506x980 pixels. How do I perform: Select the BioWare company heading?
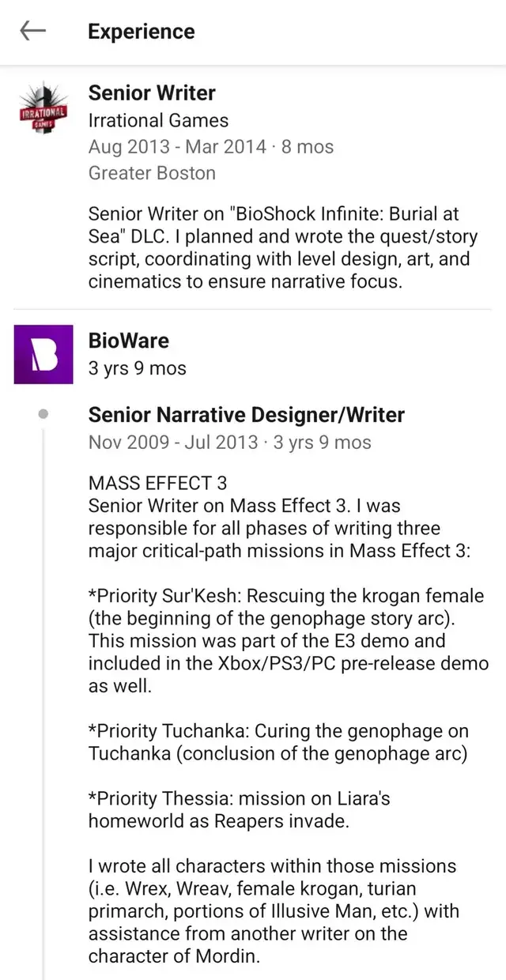pos(129,341)
